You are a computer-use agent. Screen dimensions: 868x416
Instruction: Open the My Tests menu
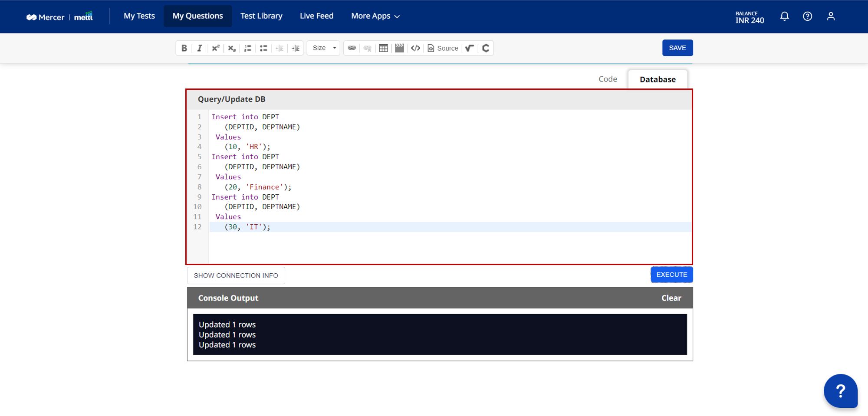coord(139,16)
